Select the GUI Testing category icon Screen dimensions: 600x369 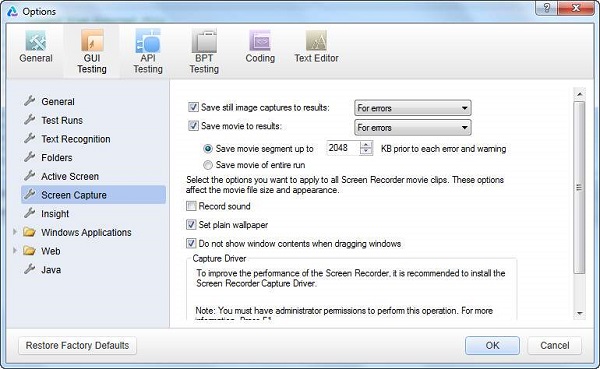point(92,40)
